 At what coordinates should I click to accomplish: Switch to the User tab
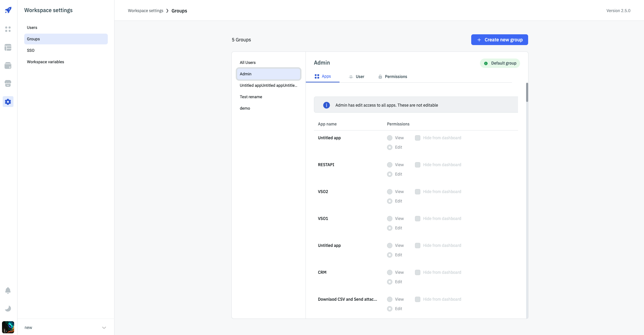356,77
